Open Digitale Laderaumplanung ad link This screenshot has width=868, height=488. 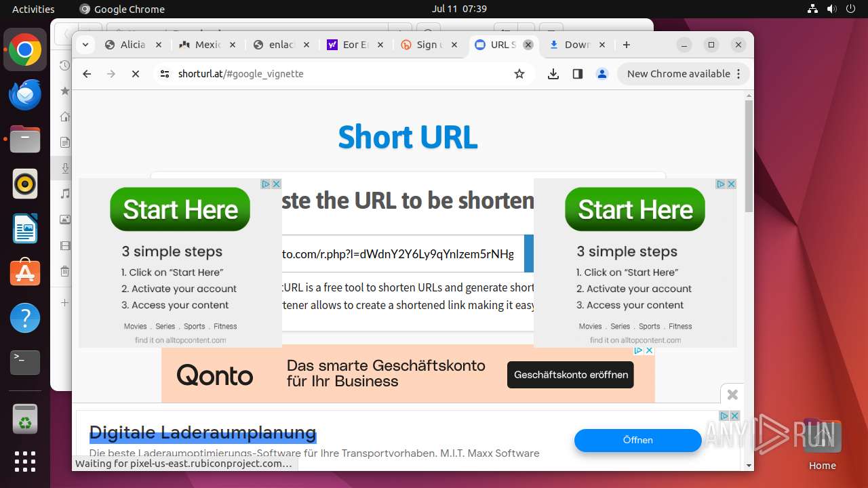pyautogui.click(x=203, y=432)
